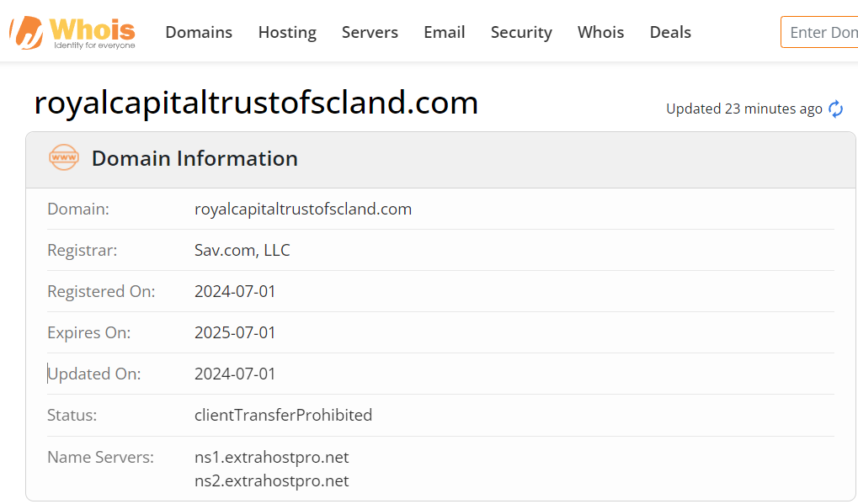Refresh the whois record with the blue arrows icon
Screen dimensions: 858x504
[835, 109]
